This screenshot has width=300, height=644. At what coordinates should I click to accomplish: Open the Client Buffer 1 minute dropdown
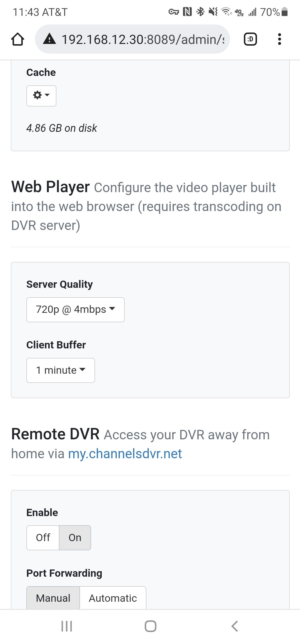tap(61, 370)
